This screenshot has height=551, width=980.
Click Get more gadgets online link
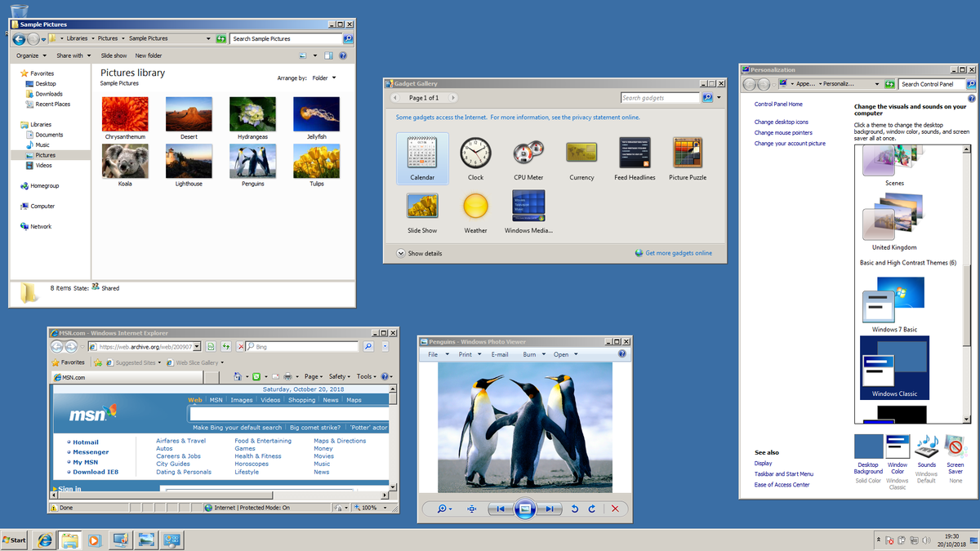point(678,253)
